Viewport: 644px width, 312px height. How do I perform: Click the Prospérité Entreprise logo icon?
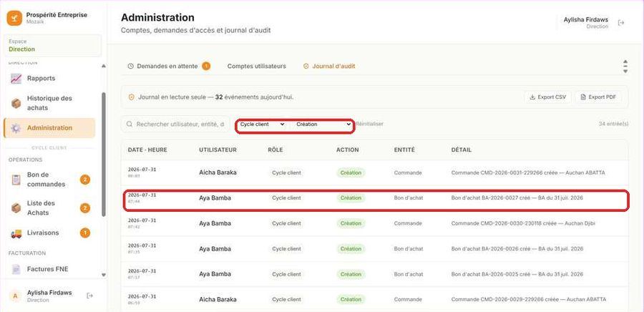point(14,18)
